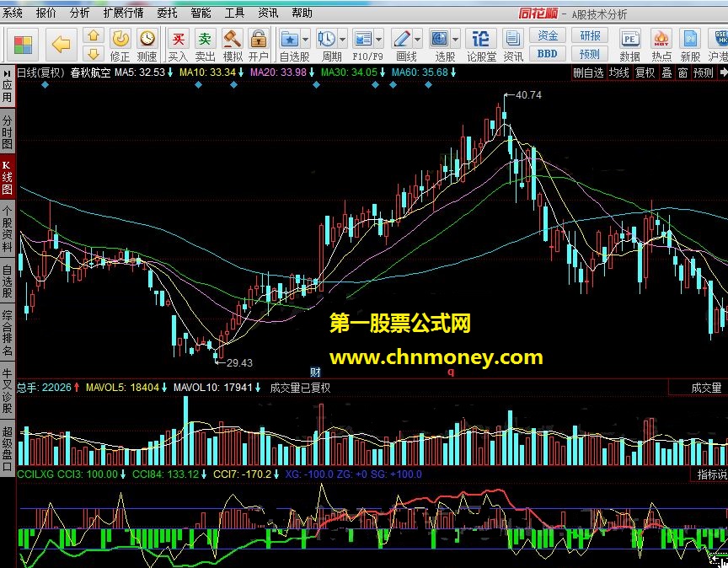The height and width of the screenshot is (568, 728).
Task: Expand the 周期 dropdown arrow
Action: [342, 40]
